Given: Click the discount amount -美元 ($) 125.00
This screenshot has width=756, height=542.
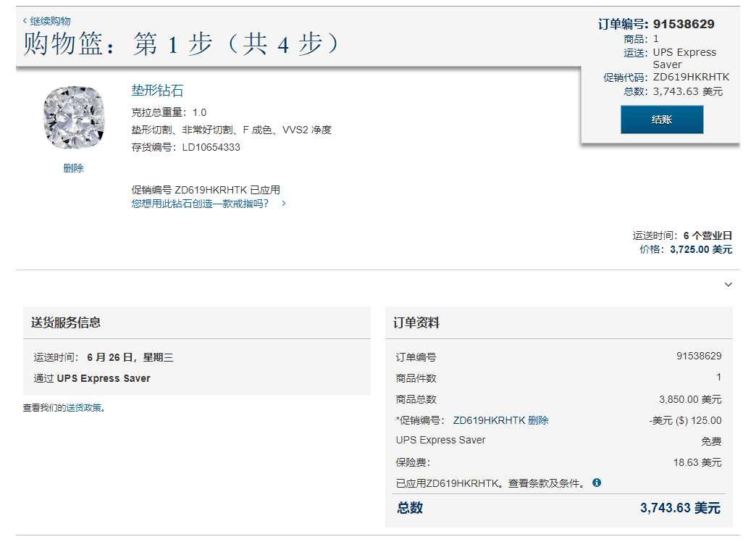Looking at the screenshot, I should tap(685, 420).
